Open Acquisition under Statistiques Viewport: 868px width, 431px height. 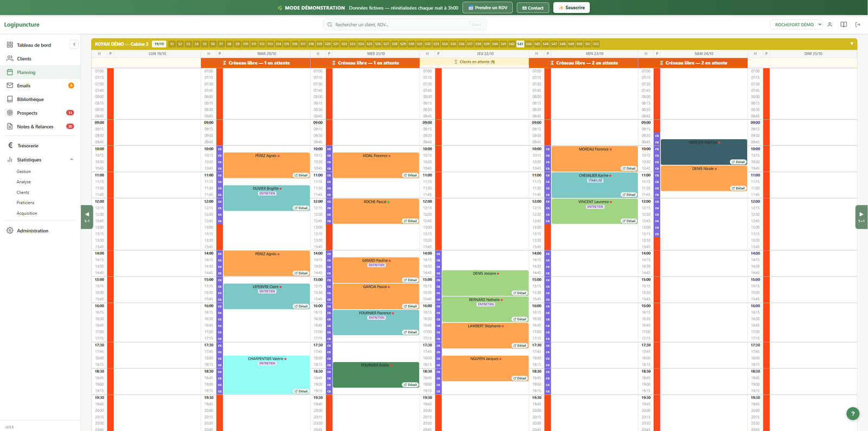(x=27, y=213)
